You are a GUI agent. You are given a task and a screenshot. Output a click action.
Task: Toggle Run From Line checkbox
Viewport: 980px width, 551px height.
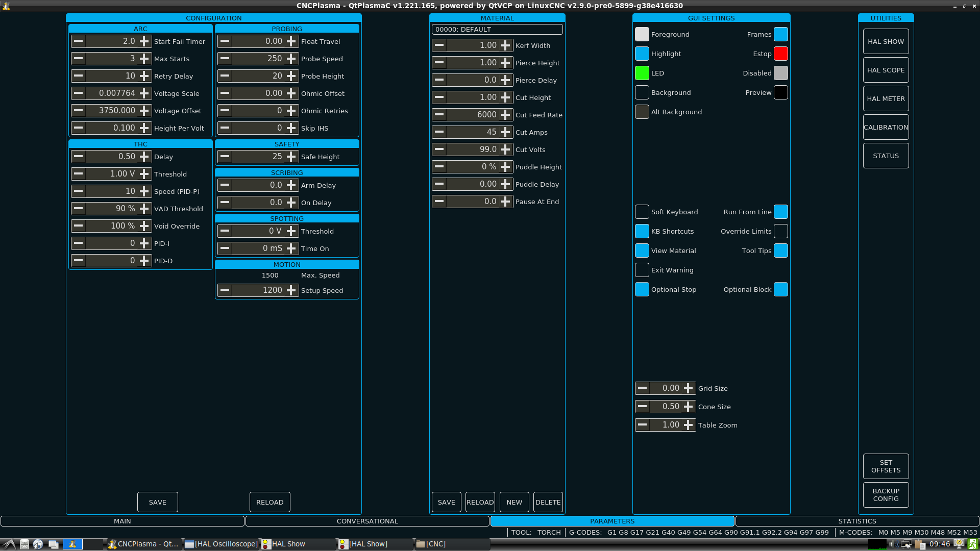click(x=781, y=212)
